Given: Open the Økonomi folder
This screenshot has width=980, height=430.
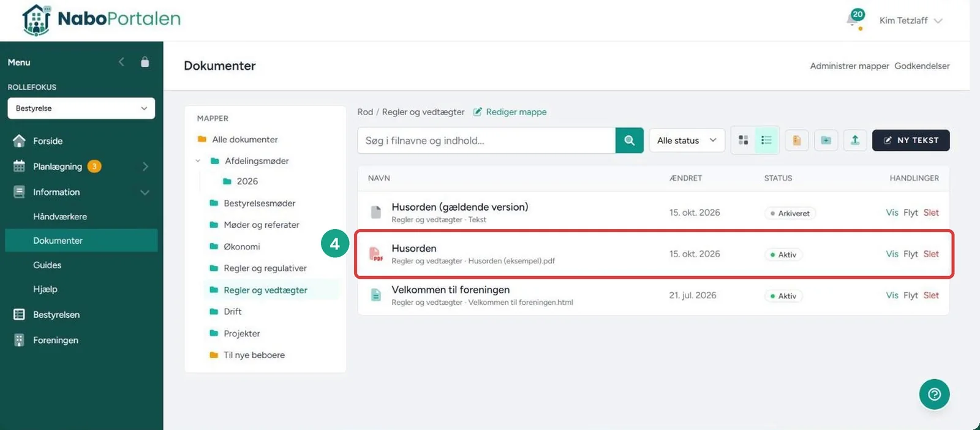Looking at the screenshot, I should click(x=242, y=247).
